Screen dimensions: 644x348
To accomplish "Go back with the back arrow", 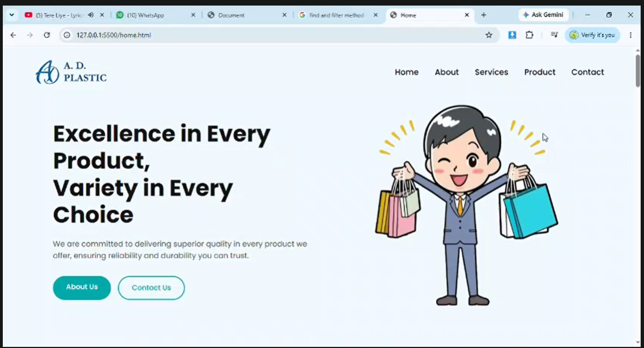I will tap(13, 35).
